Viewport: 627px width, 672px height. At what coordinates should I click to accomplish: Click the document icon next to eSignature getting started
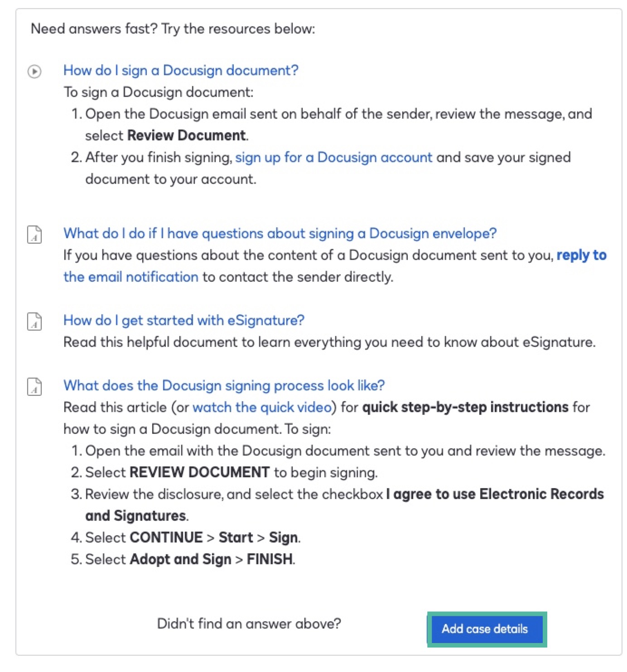click(34, 321)
